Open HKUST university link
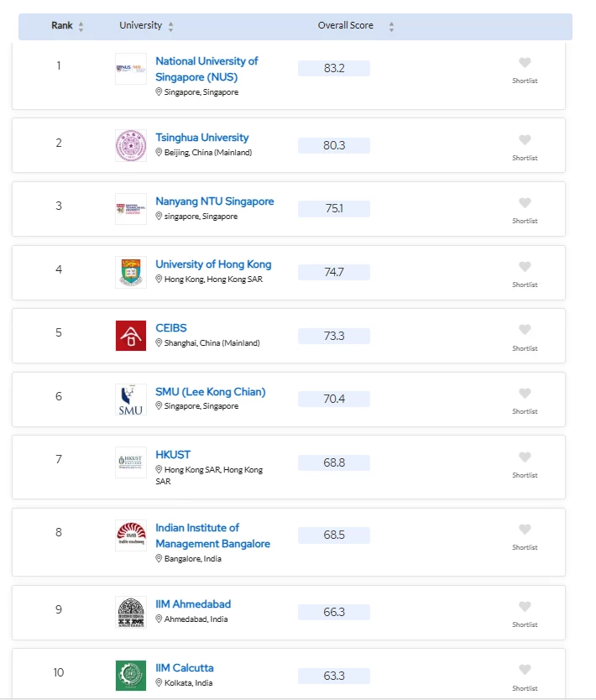This screenshot has width=596, height=700. click(x=173, y=455)
